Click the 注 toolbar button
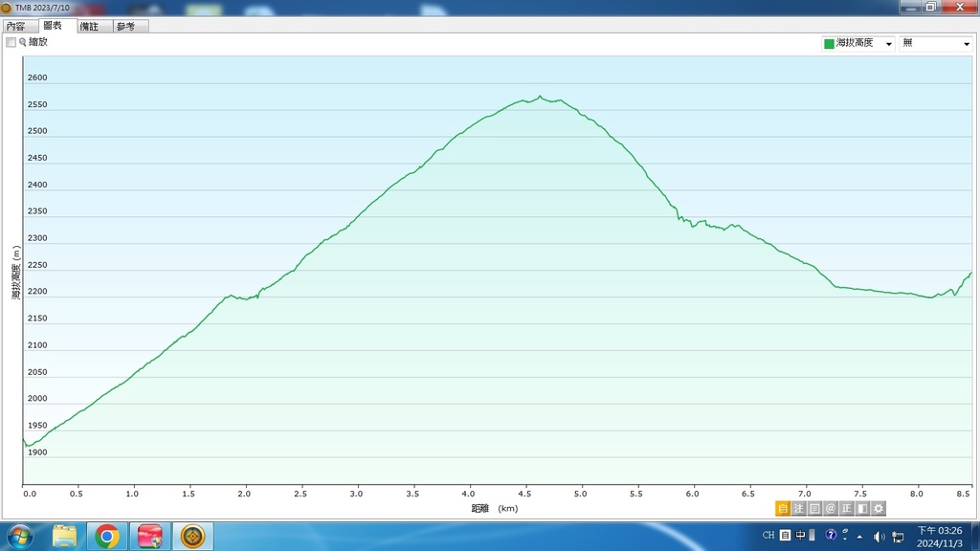Screen dimensions: 980x551 click(799, 509)
